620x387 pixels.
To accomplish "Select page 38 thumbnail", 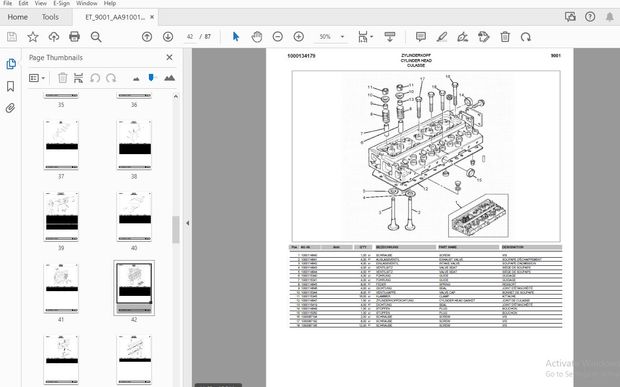I will pos(134,145).
